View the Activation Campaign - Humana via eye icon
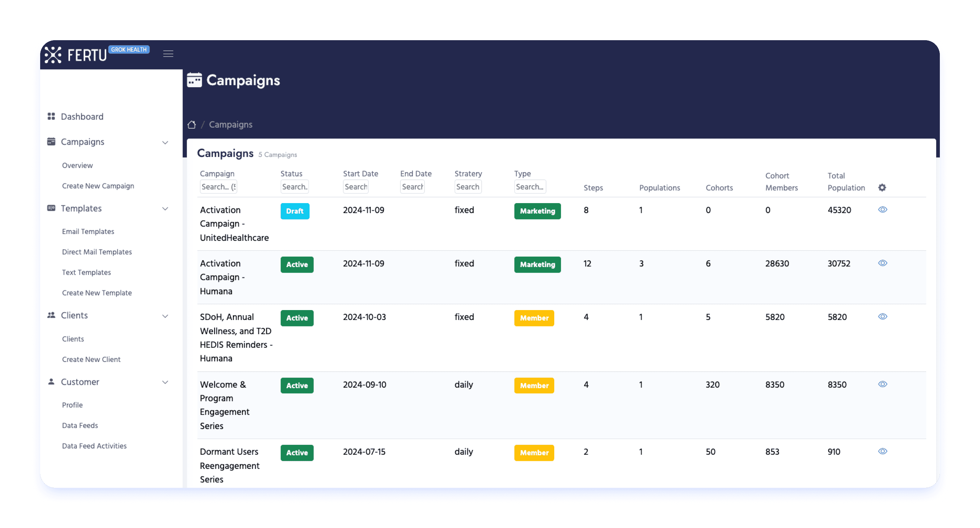 (883, 263)
